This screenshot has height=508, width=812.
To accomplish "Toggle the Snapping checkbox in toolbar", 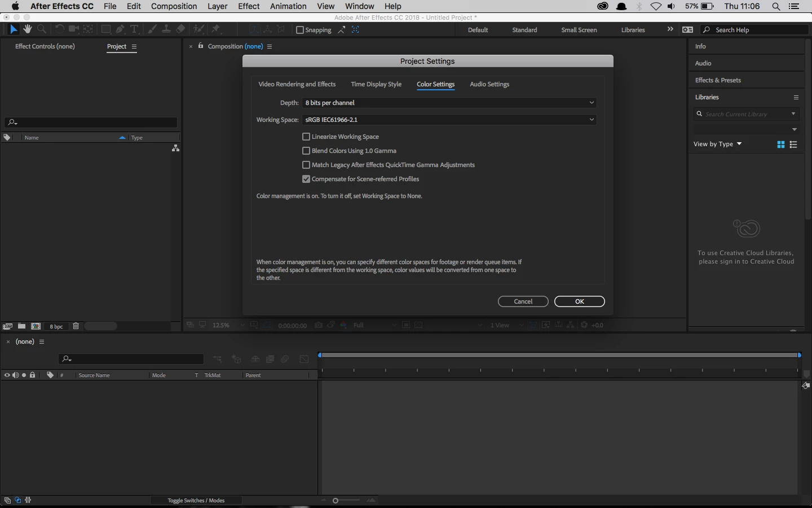I will click(300, 30).
